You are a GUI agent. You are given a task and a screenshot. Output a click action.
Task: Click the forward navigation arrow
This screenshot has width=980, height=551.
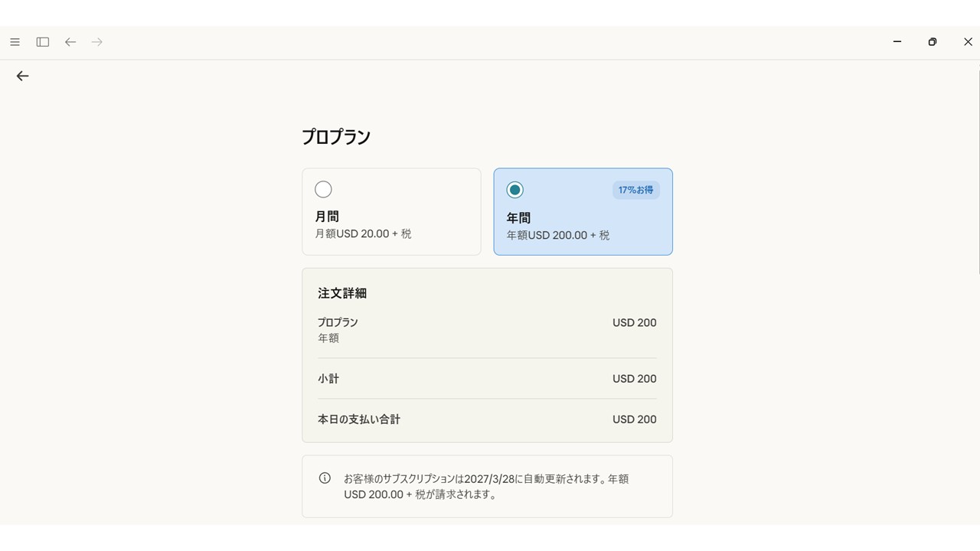click(96, 42)
